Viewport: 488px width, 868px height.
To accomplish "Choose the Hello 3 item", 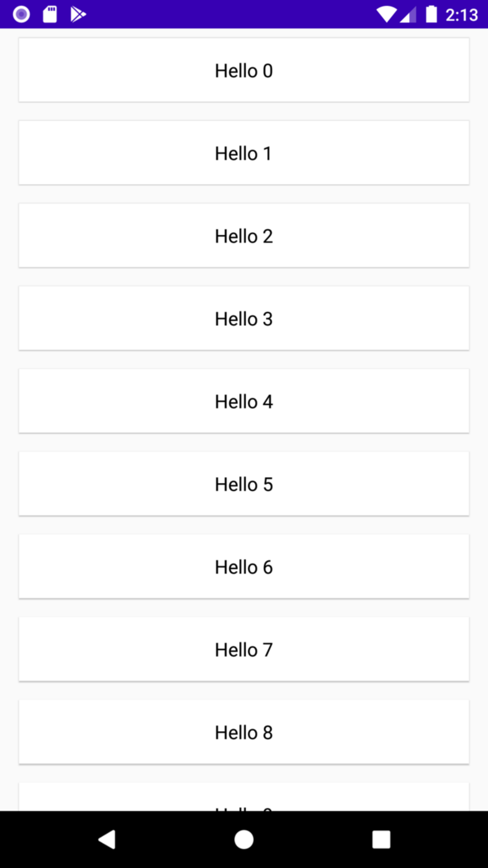I will [x=244, y=319].
